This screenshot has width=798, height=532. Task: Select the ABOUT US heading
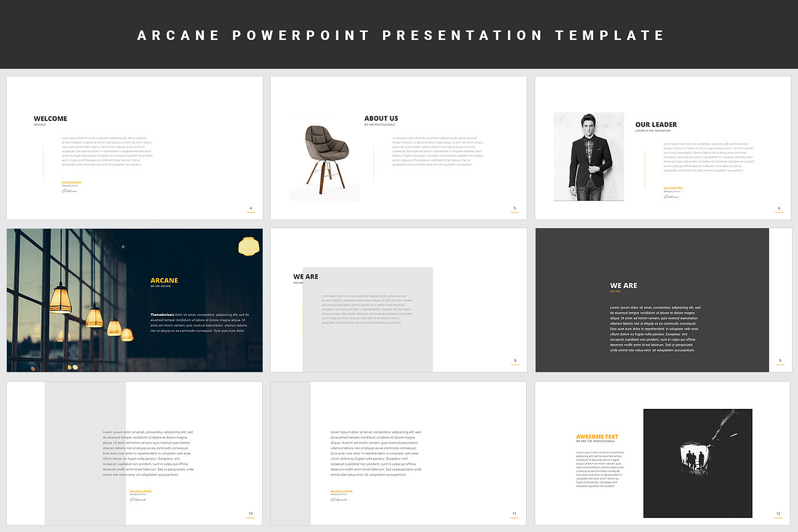380,118
